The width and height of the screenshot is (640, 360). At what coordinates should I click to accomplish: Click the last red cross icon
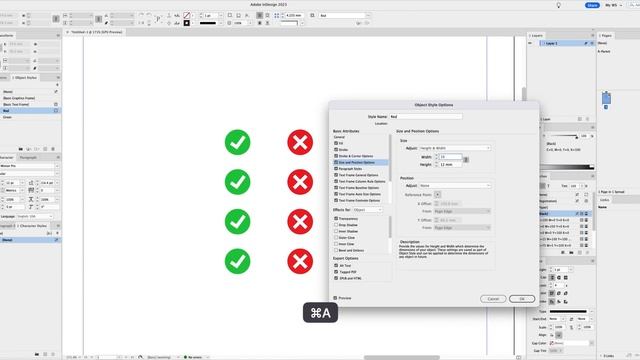point(300,261)
